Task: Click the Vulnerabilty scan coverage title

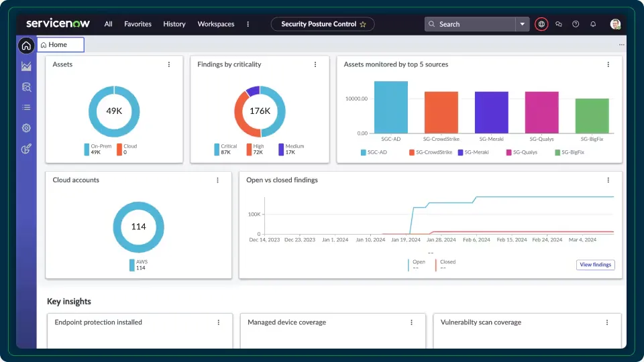Action: click(x=481, y=322)
